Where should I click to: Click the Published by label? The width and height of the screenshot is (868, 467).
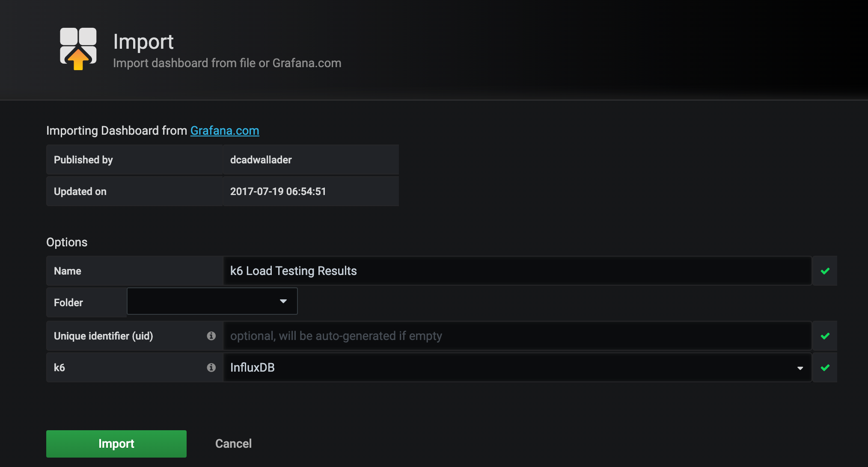click(83, 160)
